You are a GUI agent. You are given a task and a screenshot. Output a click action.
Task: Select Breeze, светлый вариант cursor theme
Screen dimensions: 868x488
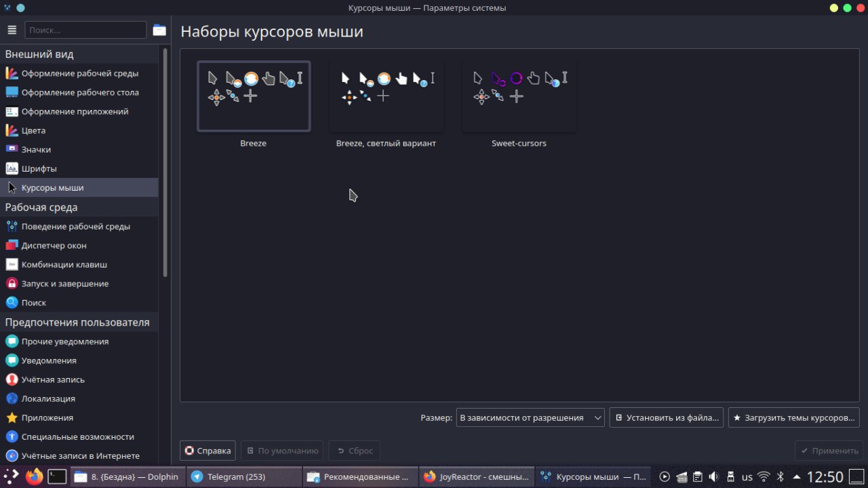point(386,96)
